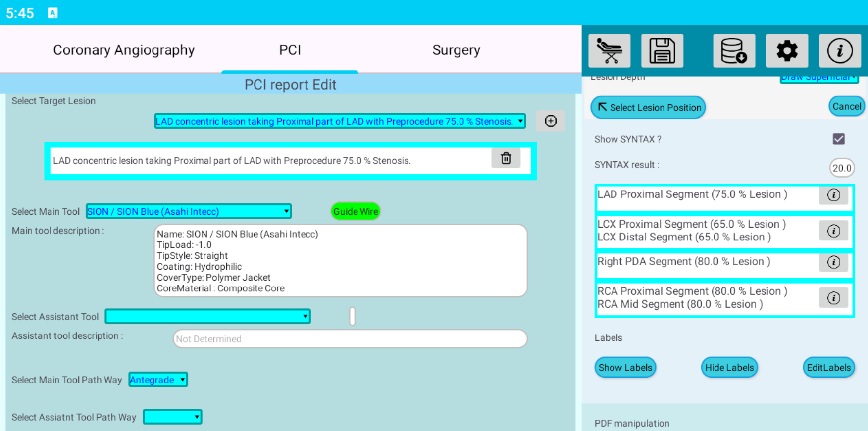Change the Antegrade path way dropdown
The width and height of the screenshot is (868, 431).
[x=157, y=380]
